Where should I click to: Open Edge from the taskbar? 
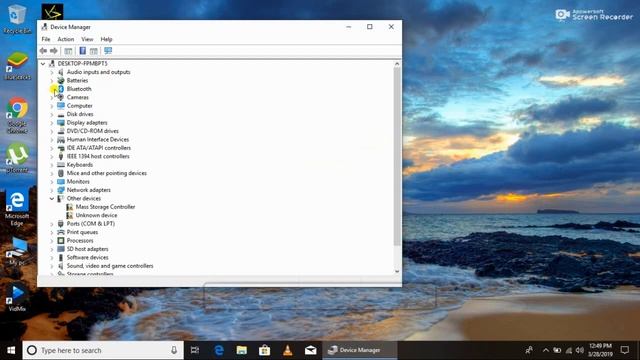(x=219, y=350)
